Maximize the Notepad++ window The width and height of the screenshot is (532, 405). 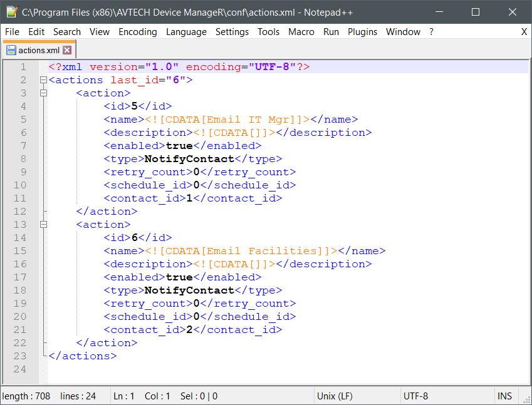476,12
